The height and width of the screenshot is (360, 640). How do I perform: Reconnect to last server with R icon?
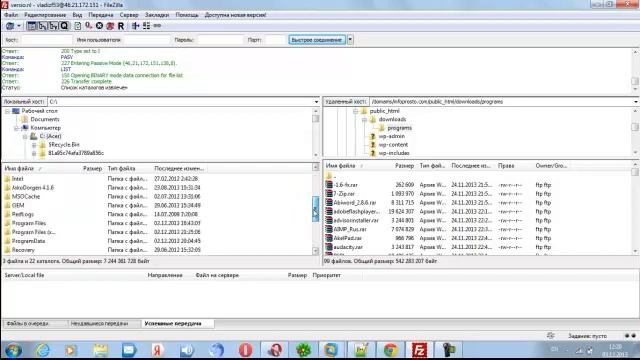[x=121, y=26]
